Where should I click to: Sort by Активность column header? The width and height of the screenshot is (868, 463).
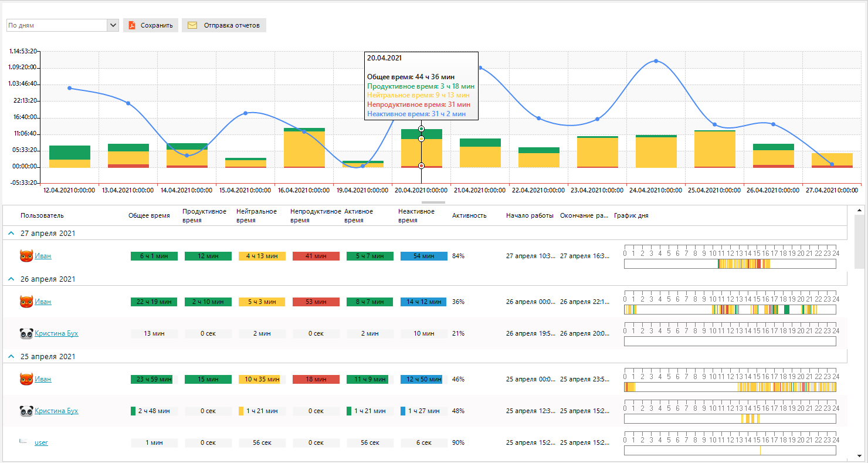pyautogui.click(x=469, y=215)
